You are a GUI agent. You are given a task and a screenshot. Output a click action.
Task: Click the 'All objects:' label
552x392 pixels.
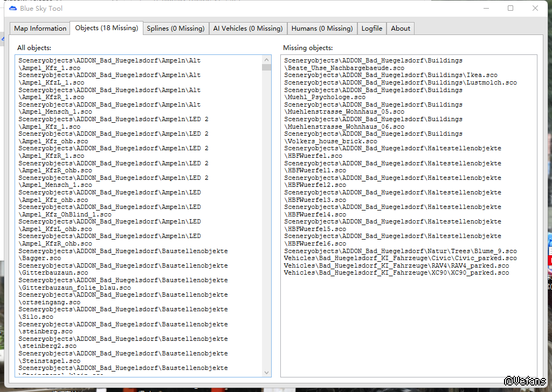[x=34, y=48]
